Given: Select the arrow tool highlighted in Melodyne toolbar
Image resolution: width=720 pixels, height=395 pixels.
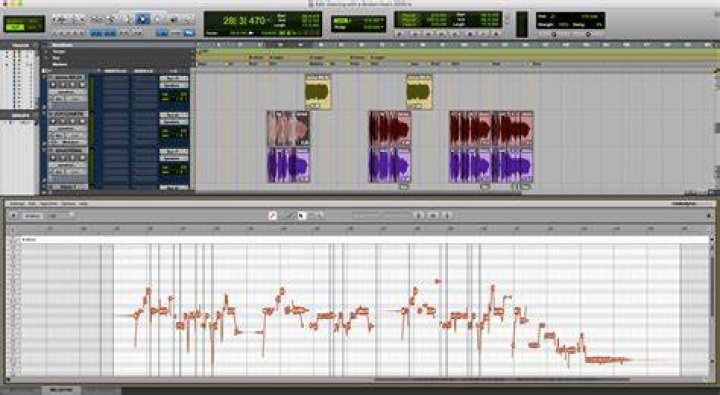Looking at the screenshot, I should pyautogui.click(x=302, y=215).
